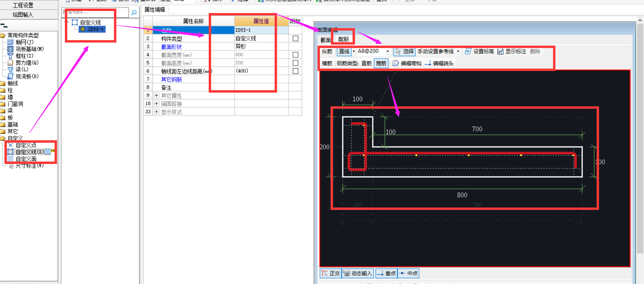Click 设置标高 set elevation tool
Image resolution: width=644 pixels, height=284 pixels.
point(479,51)
